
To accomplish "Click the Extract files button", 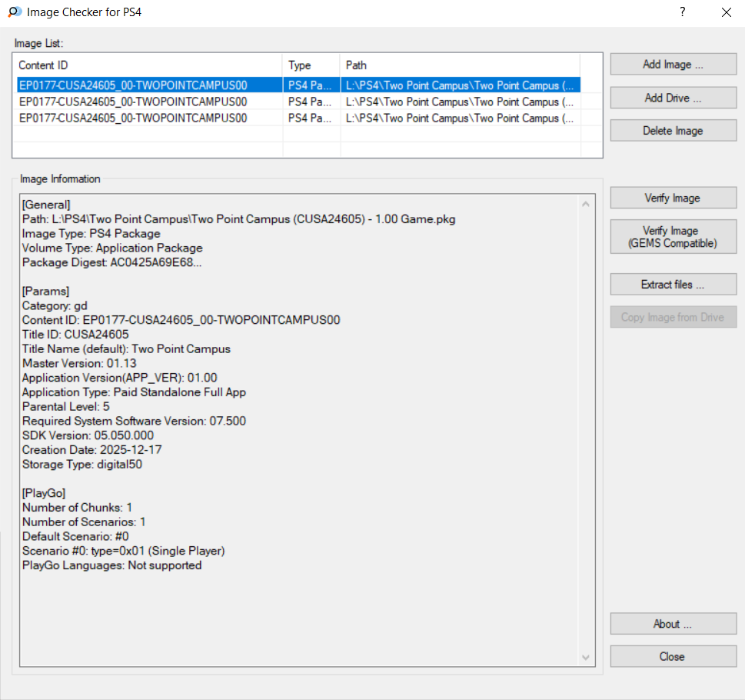I will point(673,285).
